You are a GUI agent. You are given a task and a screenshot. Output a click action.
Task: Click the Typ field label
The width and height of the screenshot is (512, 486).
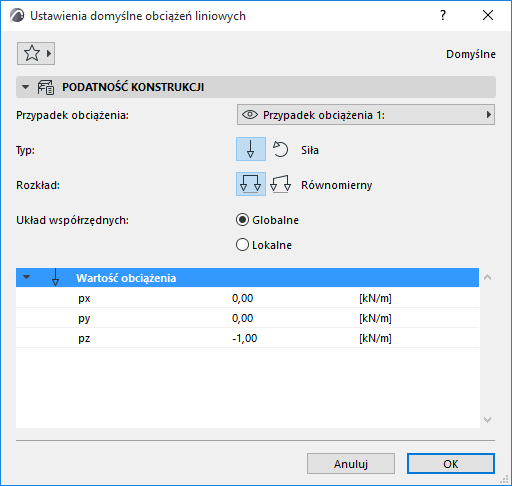tap(25, 150)
